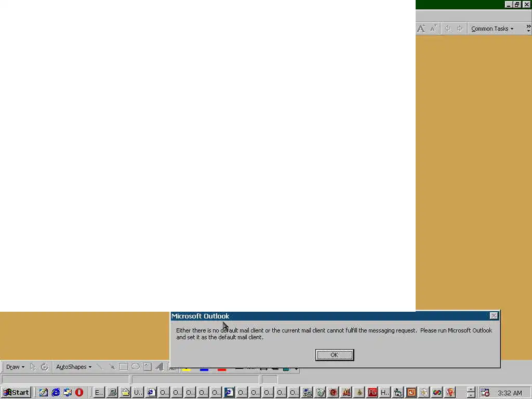Open the Windows Start menu
This screenshot has height=399, width=532.
(x=16, y=393)
